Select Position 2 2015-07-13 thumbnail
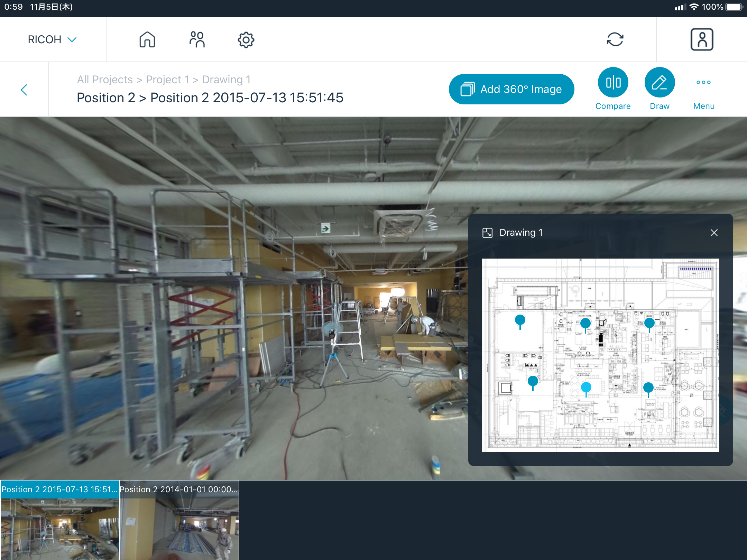Screen dimensions: 747x560 [x=59, y=520]
